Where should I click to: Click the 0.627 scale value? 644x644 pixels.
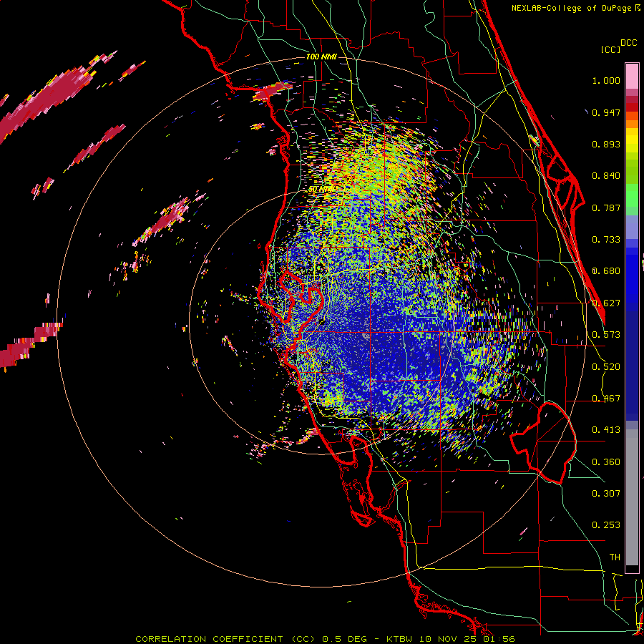pos(606,303)
